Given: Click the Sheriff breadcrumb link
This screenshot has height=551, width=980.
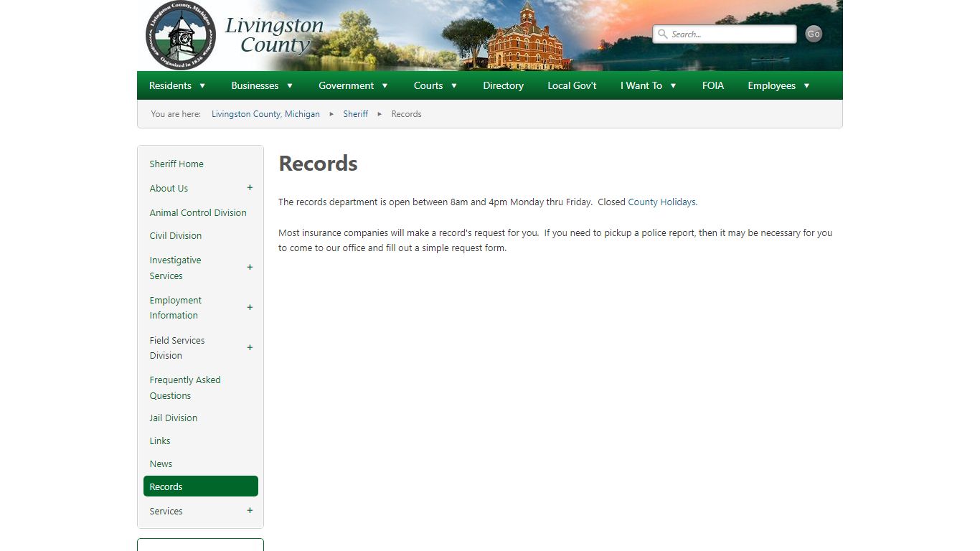Looking at the screenshot, I should click(355, 114).
